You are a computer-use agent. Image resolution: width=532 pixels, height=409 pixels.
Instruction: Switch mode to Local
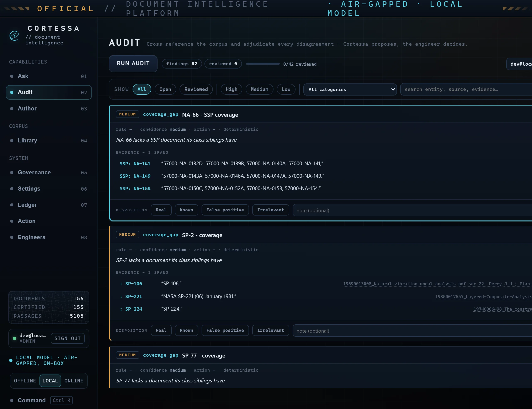pos(50,381)
